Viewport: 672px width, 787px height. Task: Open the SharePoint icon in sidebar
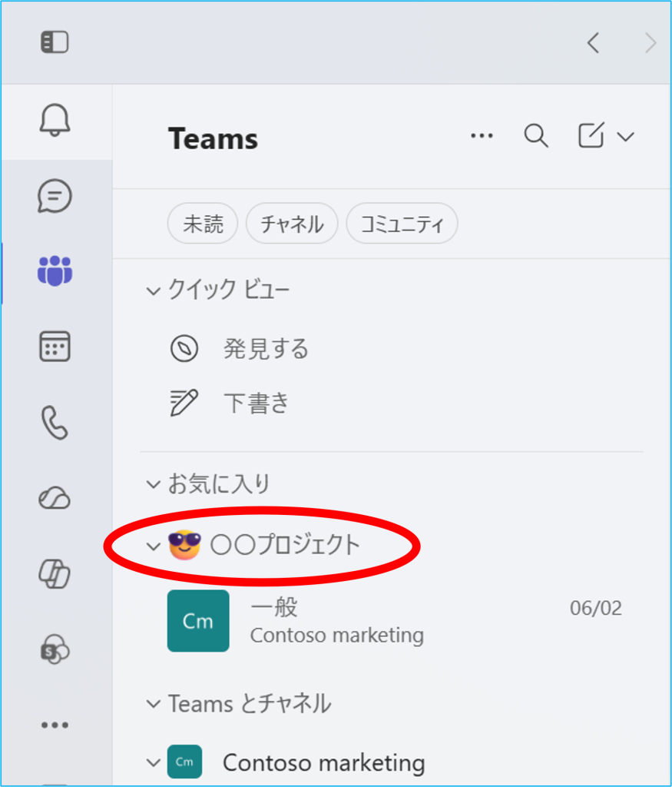tap(55, 649)
